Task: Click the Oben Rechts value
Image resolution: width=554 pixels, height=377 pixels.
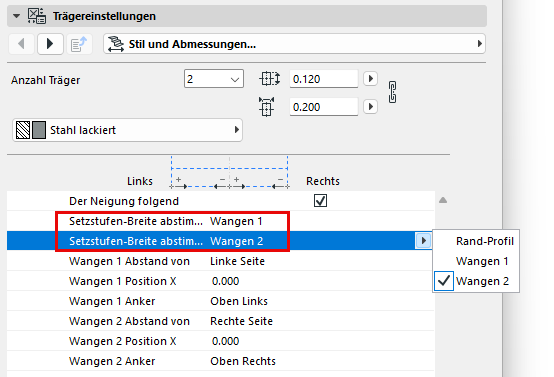Action: [x=243, y=361]
